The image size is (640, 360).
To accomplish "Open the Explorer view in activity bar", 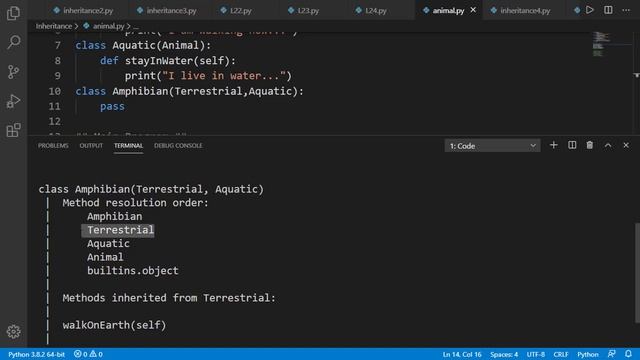I will tap(13, 13).
